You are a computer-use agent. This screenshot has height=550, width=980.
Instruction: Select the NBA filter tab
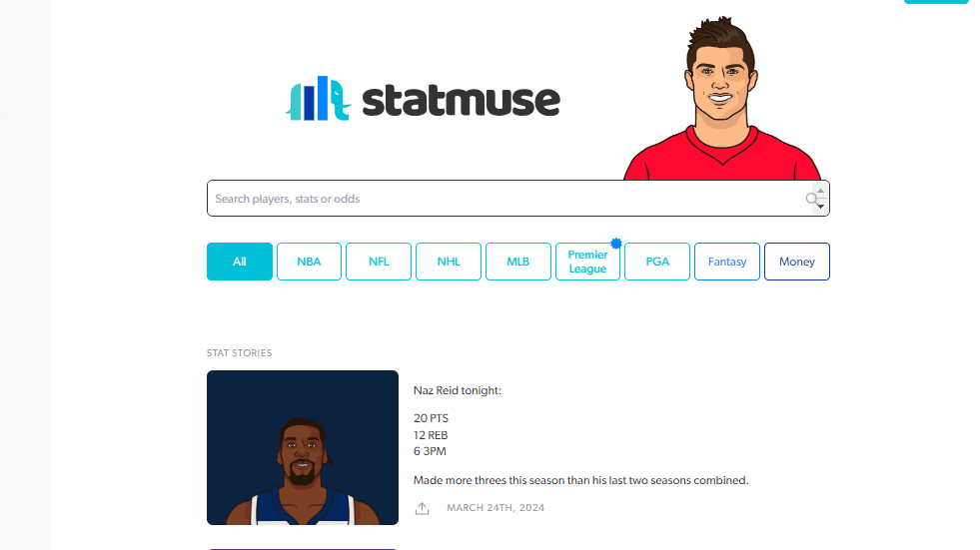(x=309, y=262)
